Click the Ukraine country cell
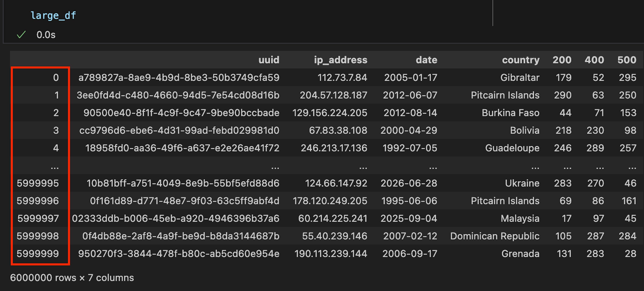The width and height of the screenshot is (644, 291). click(522, 183)
